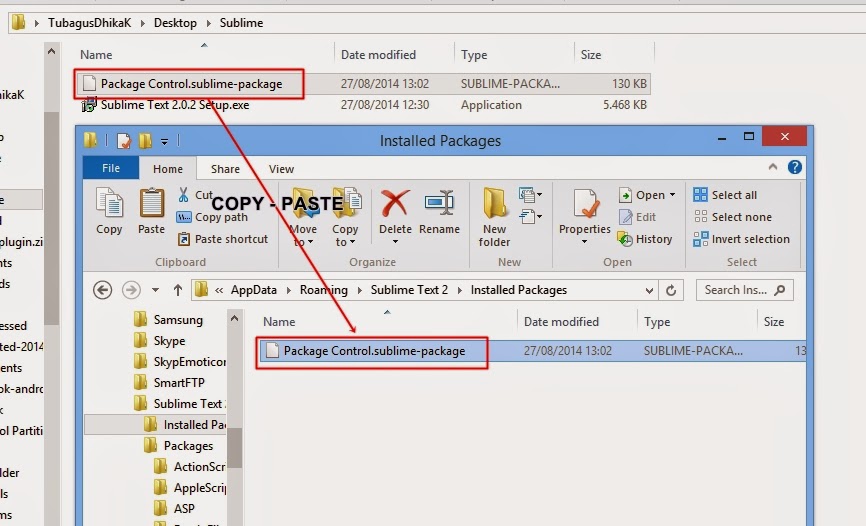866x526 pixels.
Task: Click the Back navigation arrow
Action: tap(102, 290)
